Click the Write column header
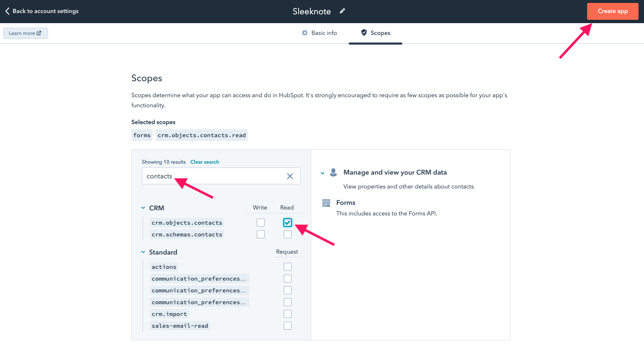Viewport: 644px width, 345px height. pos(260,207)
